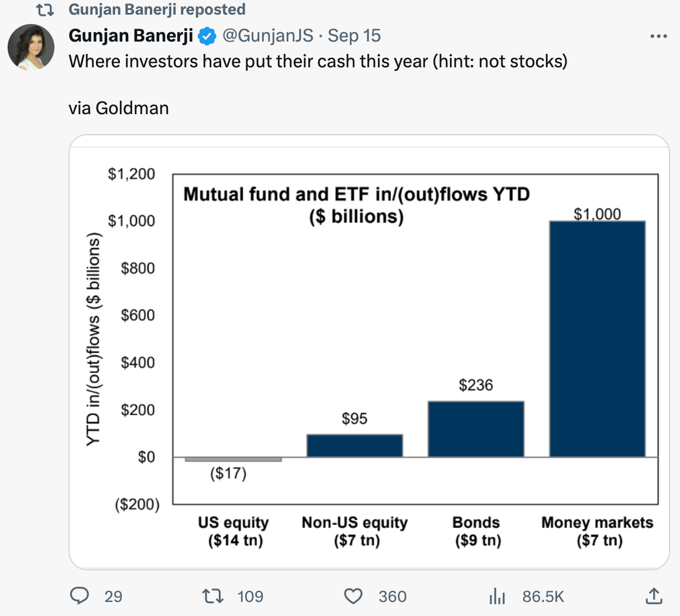Click the @GunjanJS handle
The image size is (680, 616).
[268, 36]
